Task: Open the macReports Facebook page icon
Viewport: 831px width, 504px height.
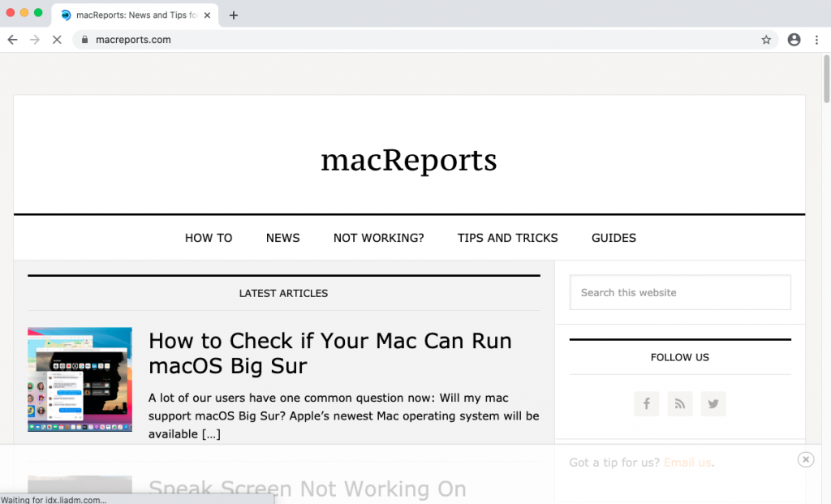Action: coord(647,404)
